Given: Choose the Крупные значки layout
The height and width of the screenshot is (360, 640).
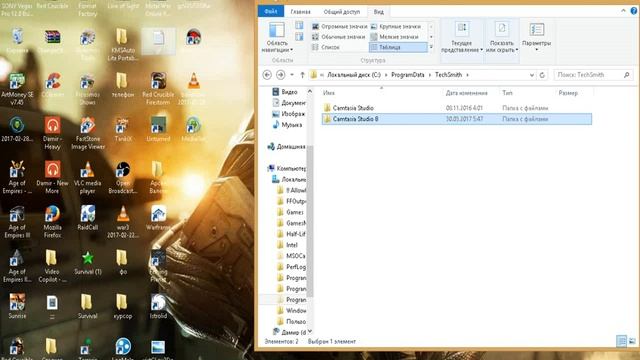Looking at the screenshot, I should tap(396, 26).
